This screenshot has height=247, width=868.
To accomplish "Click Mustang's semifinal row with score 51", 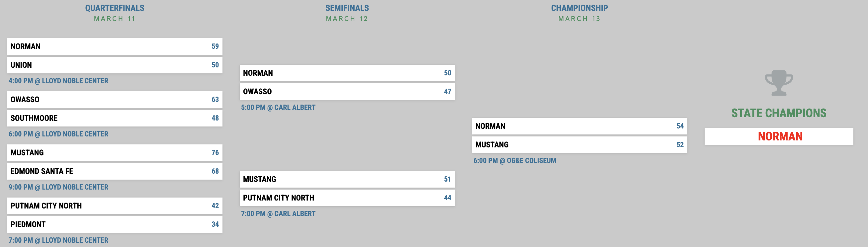I will coord(347,179).
